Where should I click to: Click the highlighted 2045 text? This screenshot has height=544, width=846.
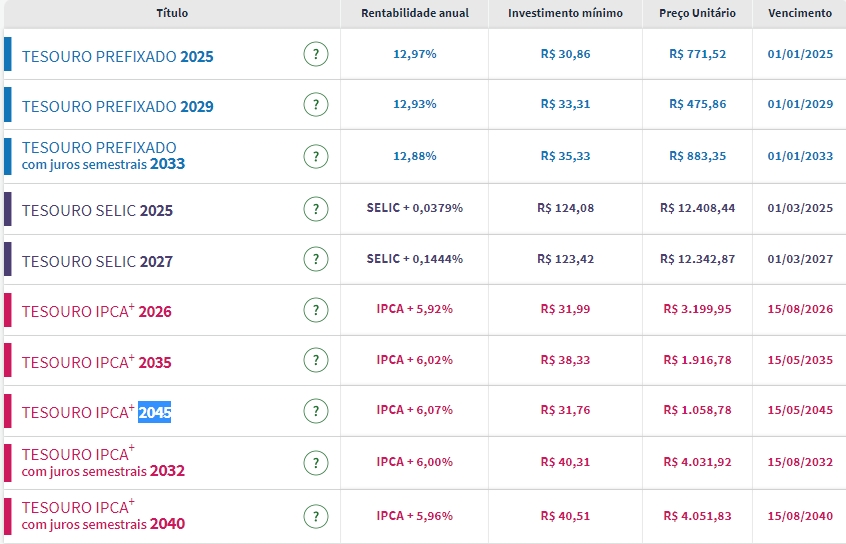(x=154, y=412)
